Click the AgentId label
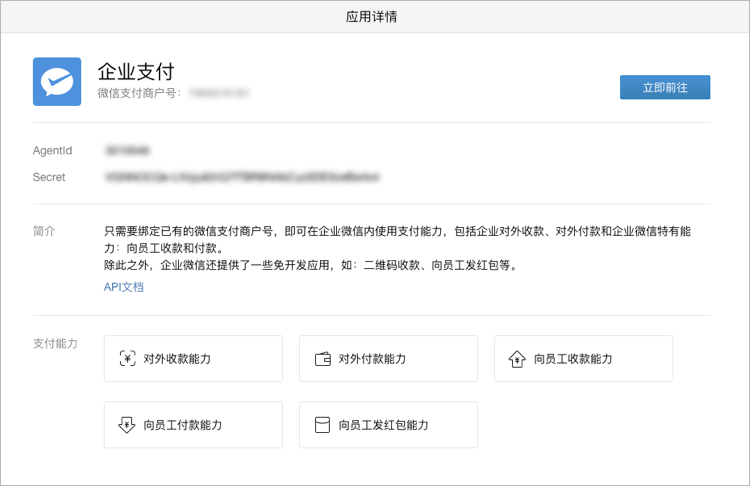Screen dimensions: 750x486 (x=53, y=151)
